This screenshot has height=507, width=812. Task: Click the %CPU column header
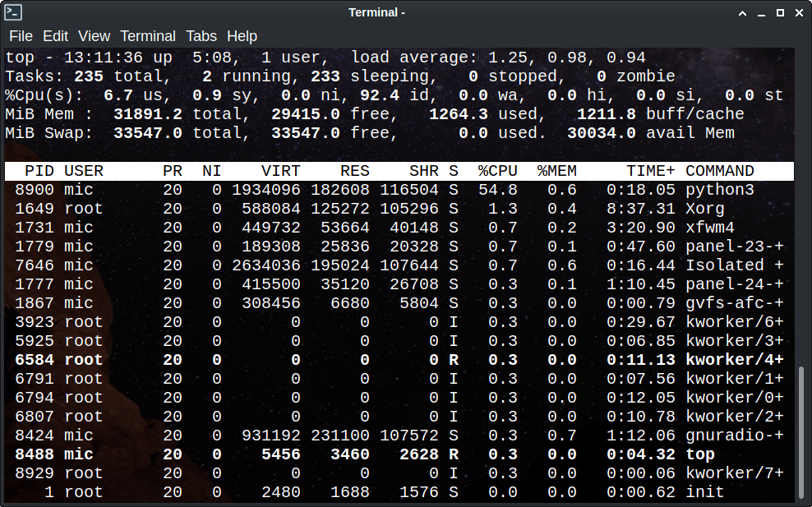point(498,171)
